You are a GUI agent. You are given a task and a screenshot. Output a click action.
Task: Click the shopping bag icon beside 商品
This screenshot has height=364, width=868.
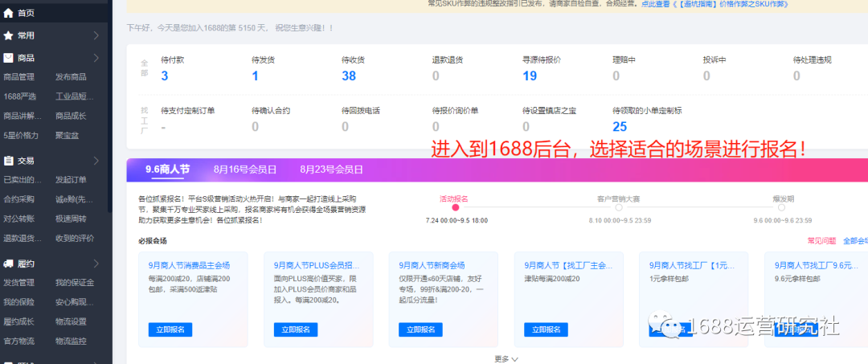click(x=8, y=58)
